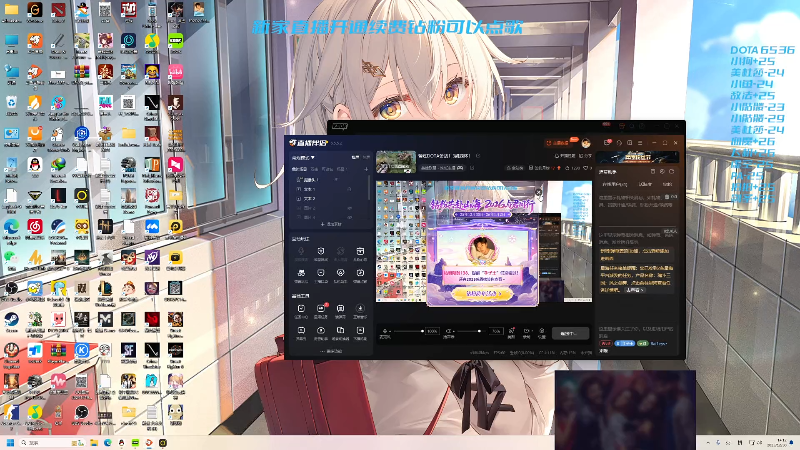Open the Counter-Strike desktop shortcut
The width and height of the screenshot is (800, 450).
11,411
